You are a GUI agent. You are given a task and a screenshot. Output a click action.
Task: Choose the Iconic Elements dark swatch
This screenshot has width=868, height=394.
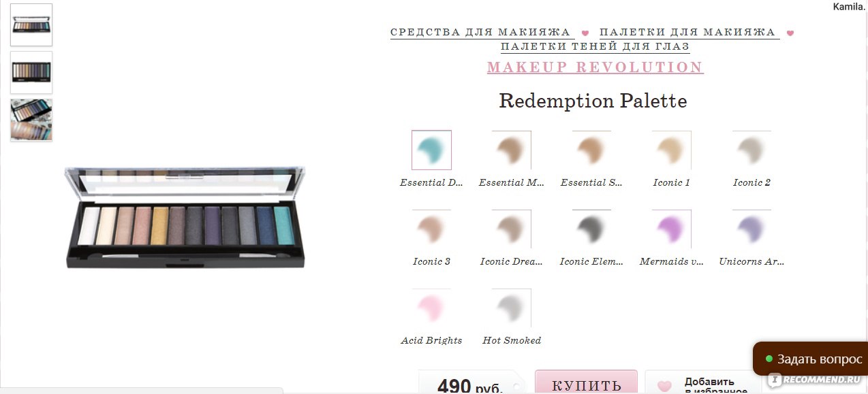click(591, 229)
